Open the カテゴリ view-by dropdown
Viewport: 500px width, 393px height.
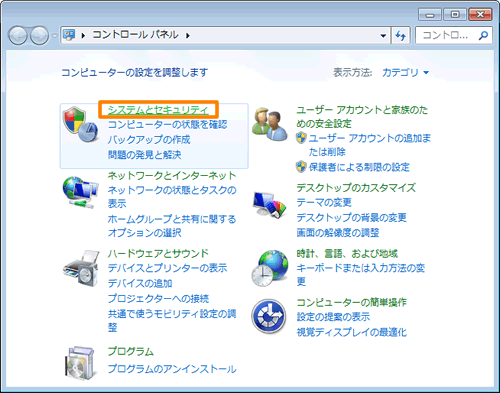(x=405, y=72)
